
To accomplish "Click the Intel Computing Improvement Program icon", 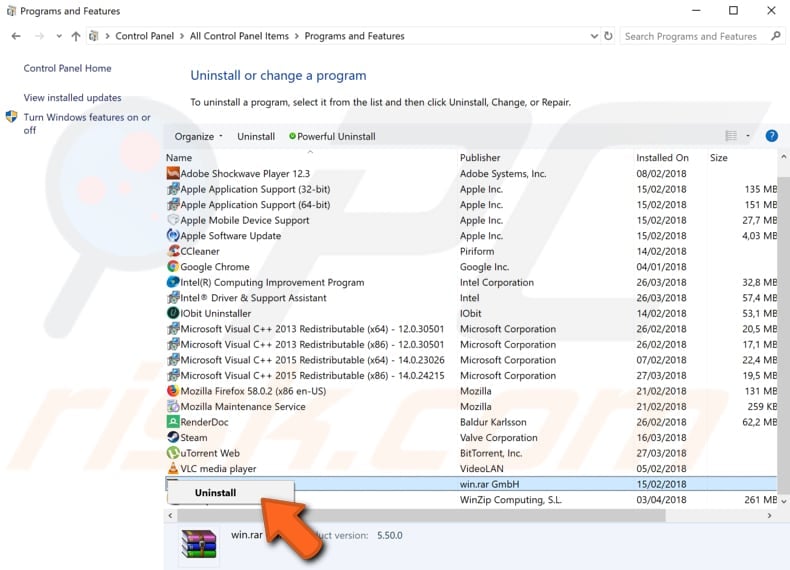I will (173, 282).
